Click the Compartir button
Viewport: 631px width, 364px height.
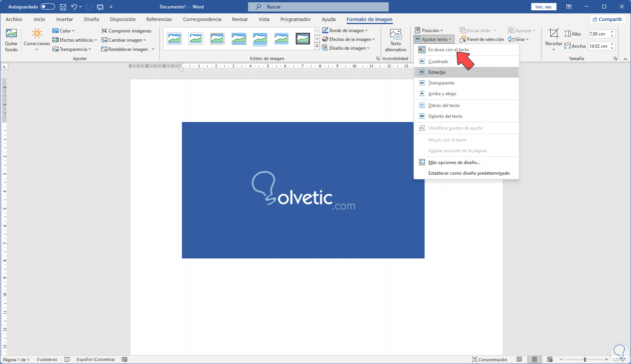coord(607,19)
